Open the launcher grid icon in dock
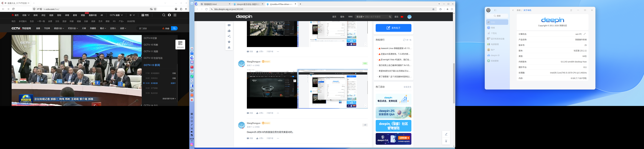The height and width of the screenshot is (149, 644). (192, 49)
